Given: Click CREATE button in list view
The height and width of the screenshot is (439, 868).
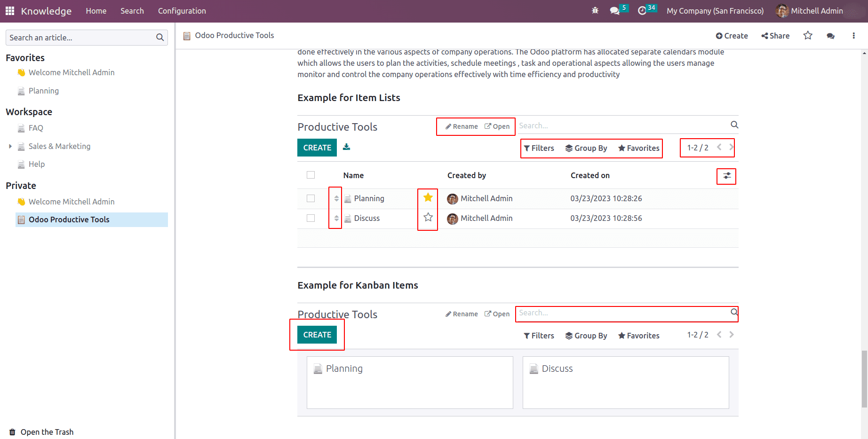Looking at the screenshot, I should pyautogui.click(x=317, y=148).
